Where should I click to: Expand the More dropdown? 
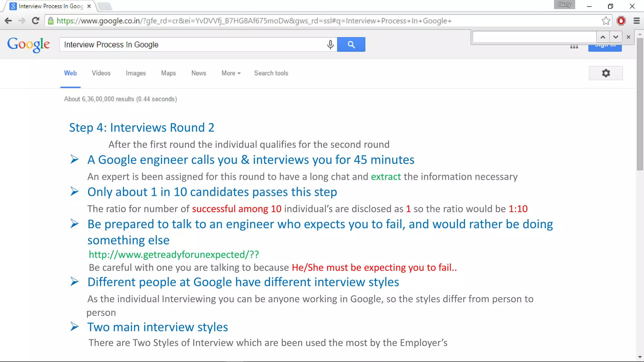click(231, 73)
